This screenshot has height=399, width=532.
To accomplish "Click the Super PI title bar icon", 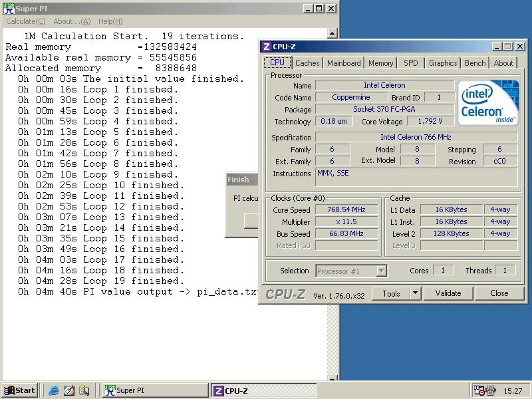I will tap(9, 9).
